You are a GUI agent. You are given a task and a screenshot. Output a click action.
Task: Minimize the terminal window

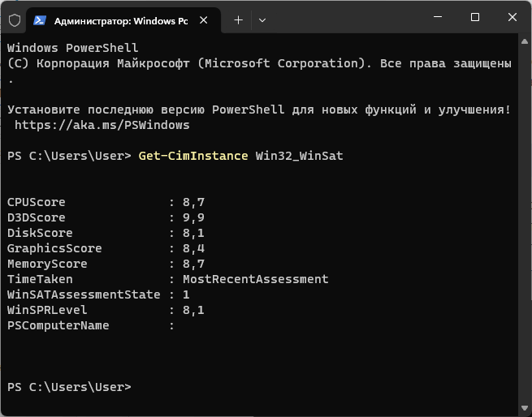tap(439, 17)
